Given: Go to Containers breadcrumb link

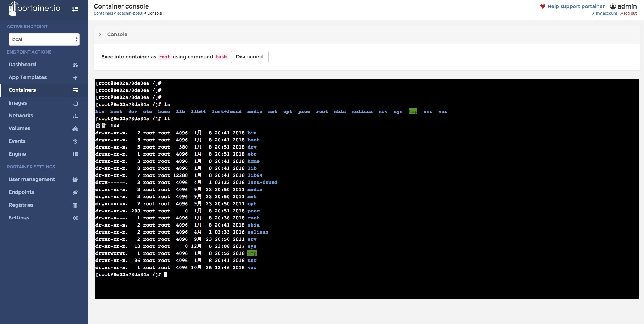Looking at the screenshot, I should tap(103, 13).
